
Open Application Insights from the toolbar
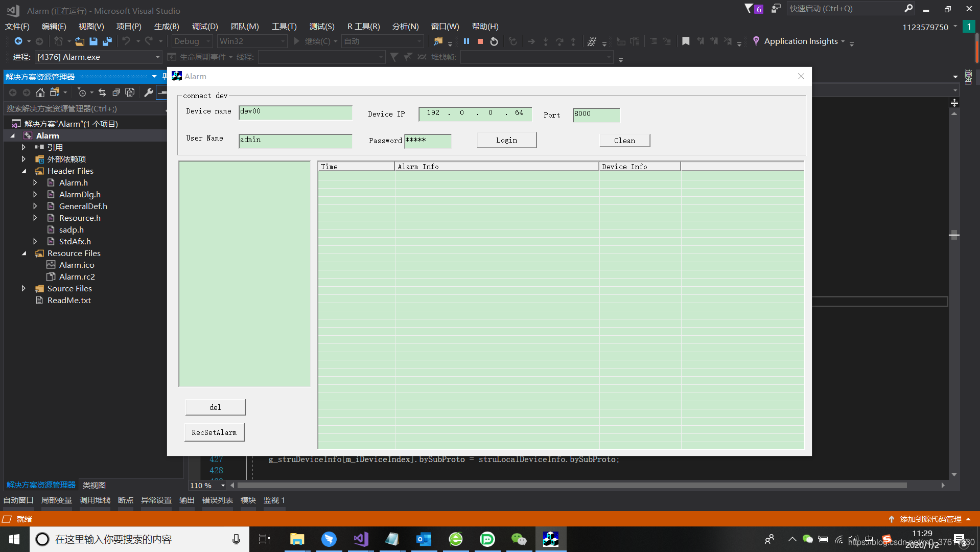pyautogui.click(x=801, y=41)
